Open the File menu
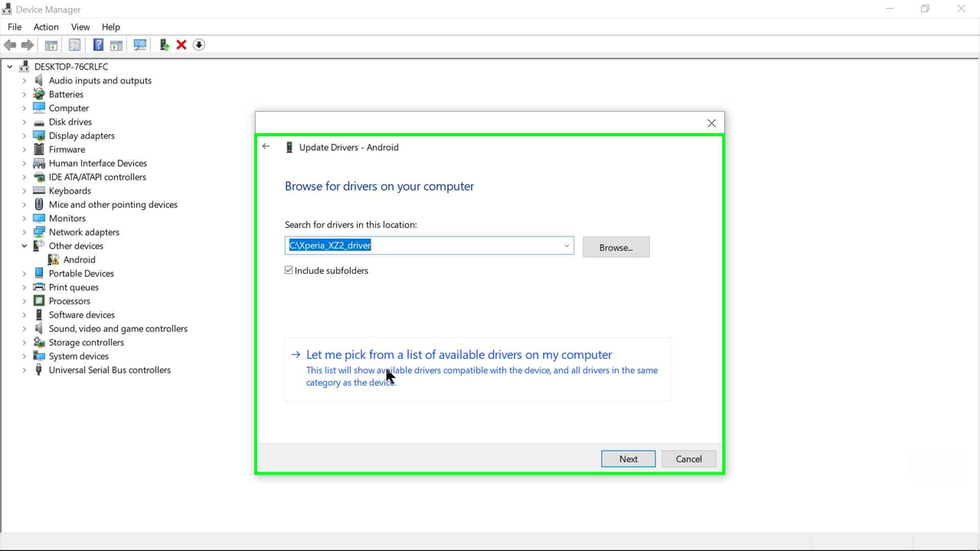980x551 pixels. click(15, 27)
